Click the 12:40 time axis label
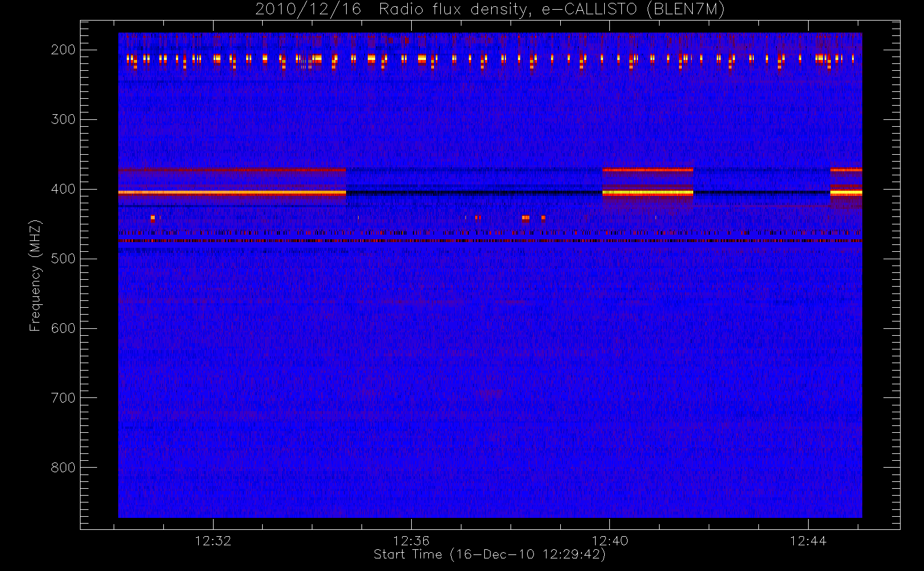 (x=609, y=541)
